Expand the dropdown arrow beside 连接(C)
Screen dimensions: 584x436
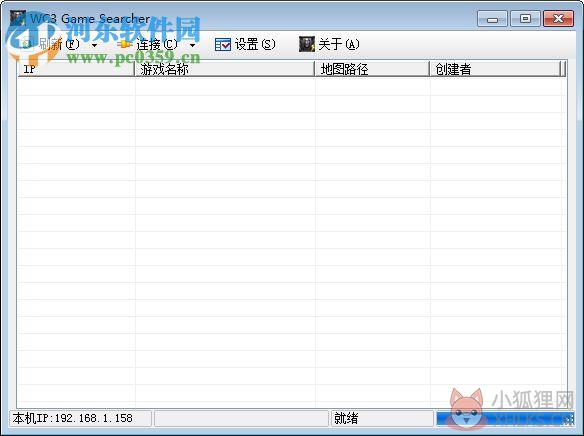click(x=192, y=45)
